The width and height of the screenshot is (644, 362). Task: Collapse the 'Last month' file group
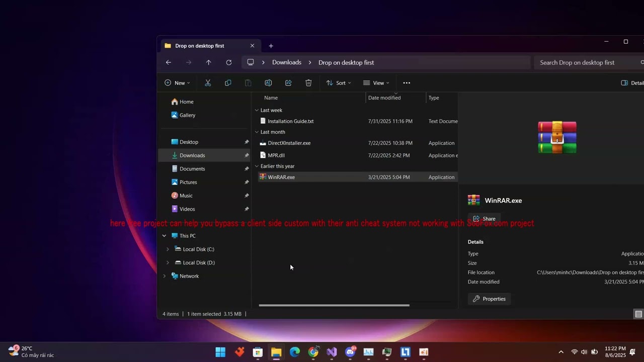coord(257,132)
